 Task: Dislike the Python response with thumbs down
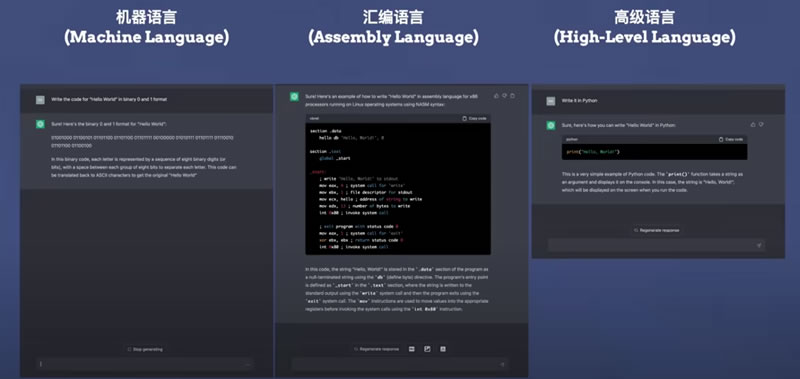coord(761,124)
